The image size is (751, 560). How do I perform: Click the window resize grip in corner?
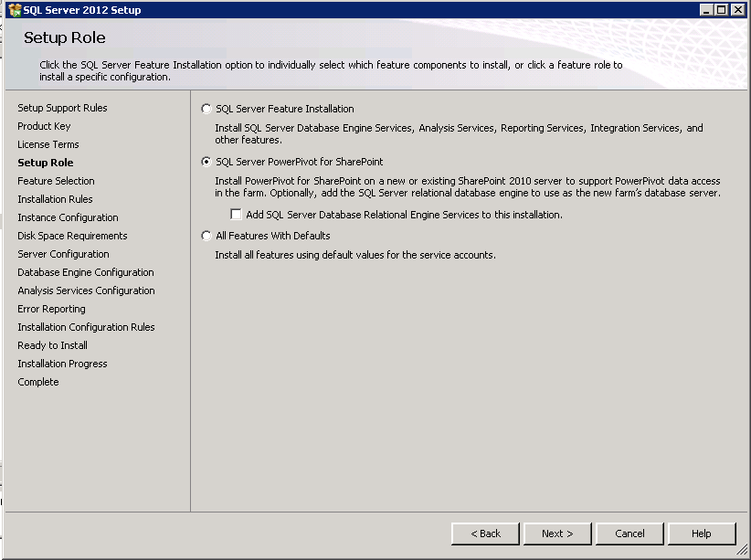(742, 550)
